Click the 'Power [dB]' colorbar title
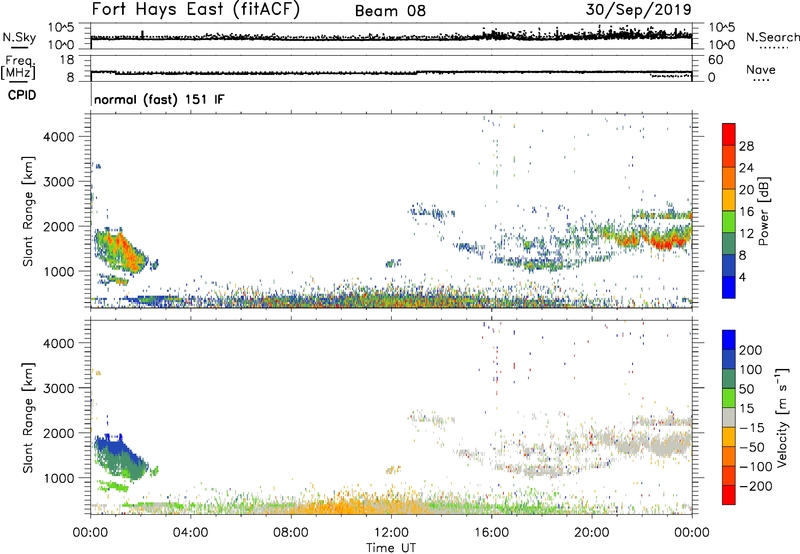The width and height of the screenshot is (800, 554). (763, 211)
